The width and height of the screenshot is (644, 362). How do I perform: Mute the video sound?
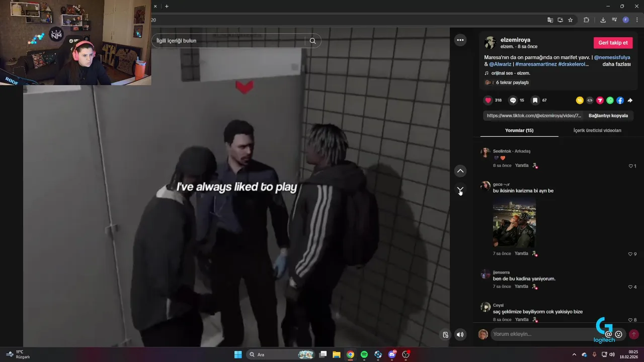click(460, 334)
